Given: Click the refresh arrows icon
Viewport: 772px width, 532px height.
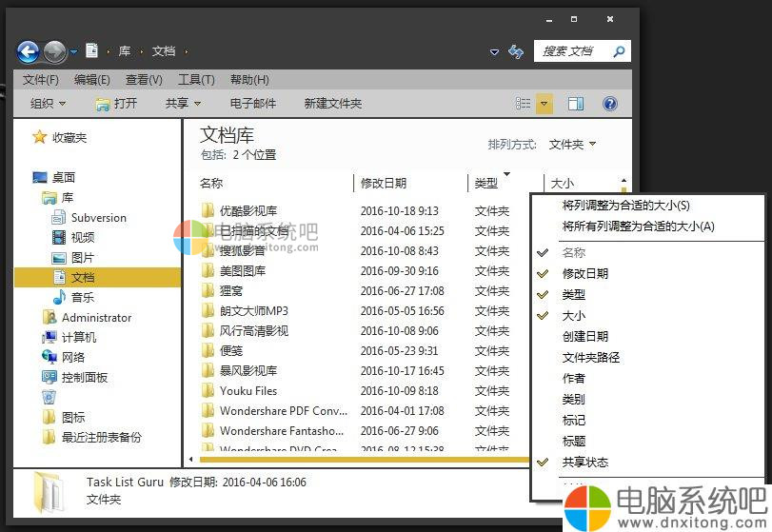Looking at the screenshot, I should tap(516, 51).
